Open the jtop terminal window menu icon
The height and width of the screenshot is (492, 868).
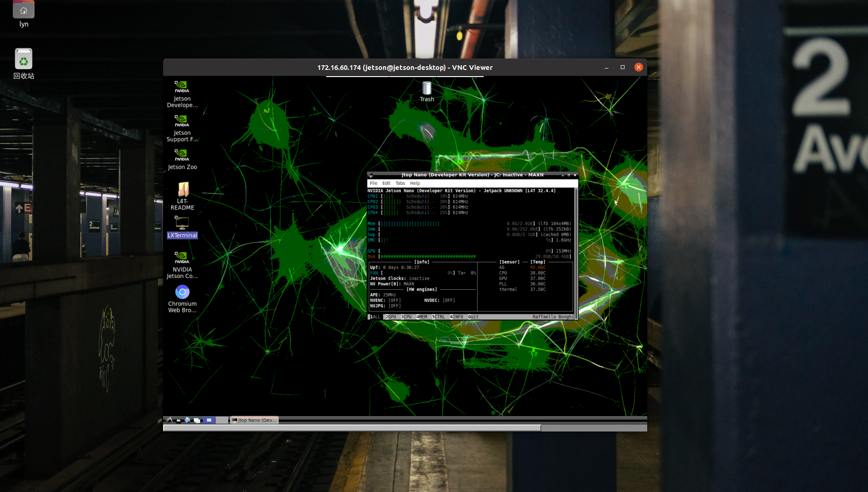point(371,175)
